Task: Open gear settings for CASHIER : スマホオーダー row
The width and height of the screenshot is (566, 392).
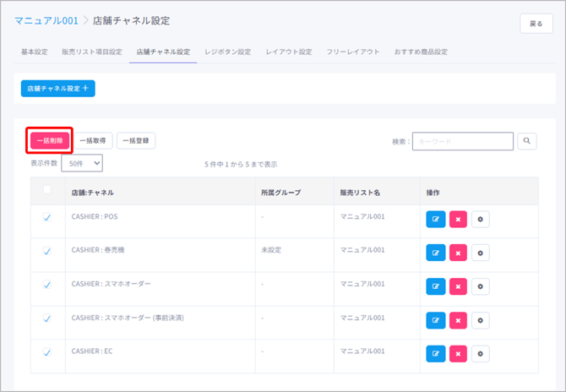Action: click(480, 287)
